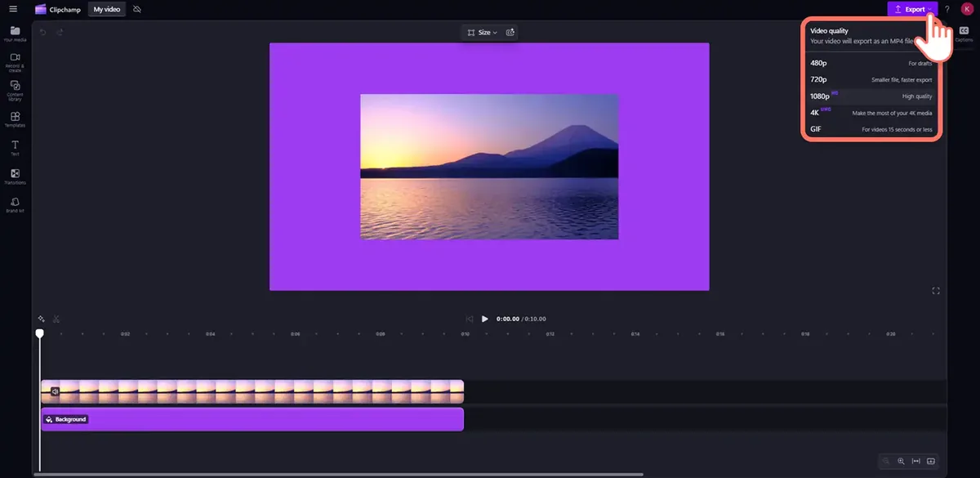
Task: Select 1080p High quality export option
Action: tap(871, 96)
